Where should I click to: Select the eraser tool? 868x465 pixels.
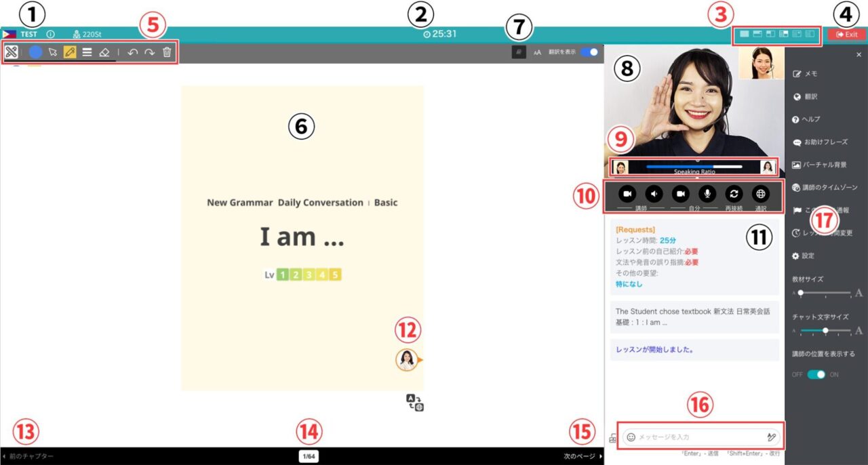(104, 52)
